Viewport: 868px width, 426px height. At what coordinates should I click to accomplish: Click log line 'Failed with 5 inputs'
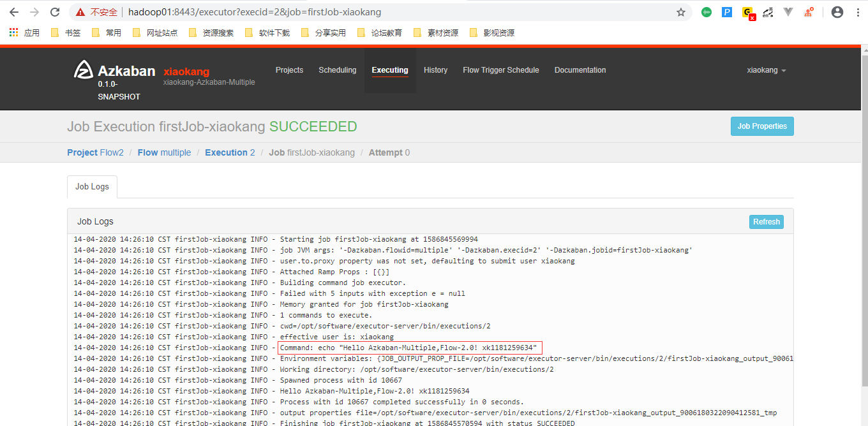click(x=269, y=293)
